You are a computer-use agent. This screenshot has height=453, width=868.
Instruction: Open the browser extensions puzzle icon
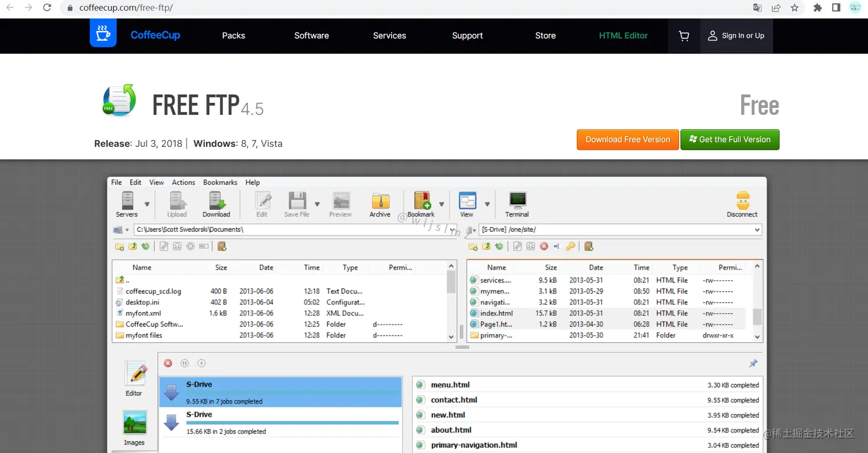tap(818, 8)
